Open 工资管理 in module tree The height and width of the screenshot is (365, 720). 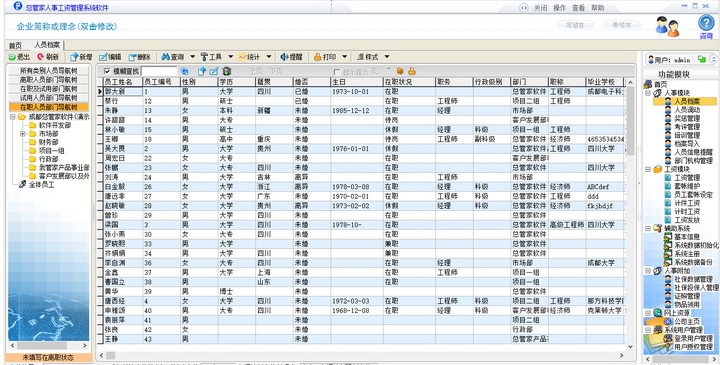[687, 177]
